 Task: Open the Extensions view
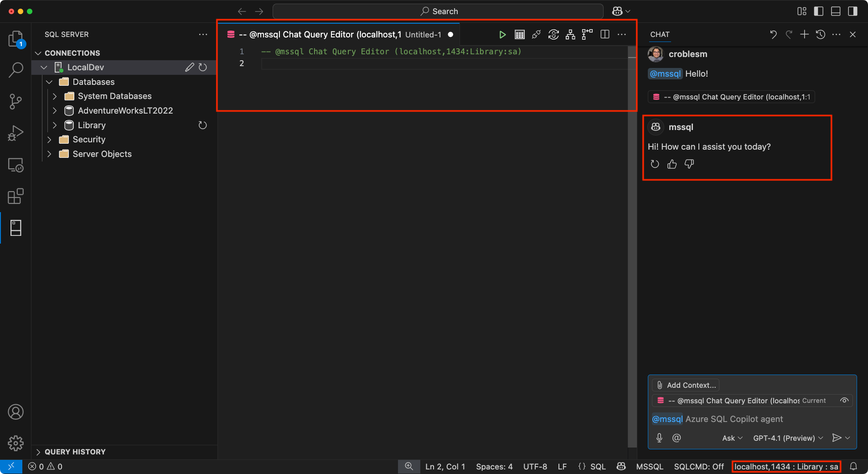pyautogui.click(x=16, y=196)
